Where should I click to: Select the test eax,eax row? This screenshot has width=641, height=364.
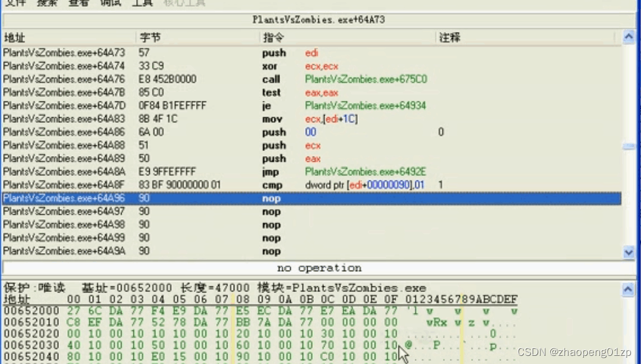312,92
